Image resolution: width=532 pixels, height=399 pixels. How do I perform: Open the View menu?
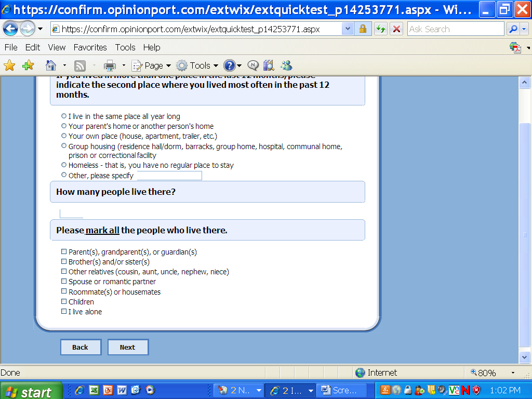57,47
